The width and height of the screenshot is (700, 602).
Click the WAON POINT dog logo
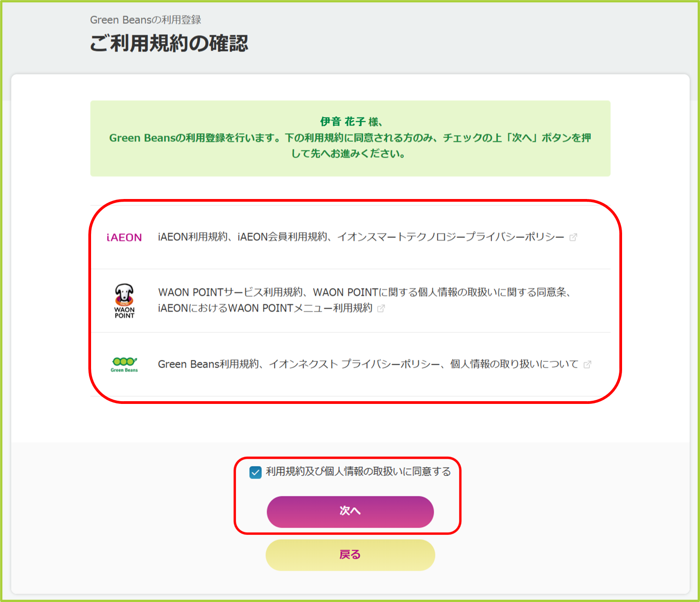tap(124, 301)
